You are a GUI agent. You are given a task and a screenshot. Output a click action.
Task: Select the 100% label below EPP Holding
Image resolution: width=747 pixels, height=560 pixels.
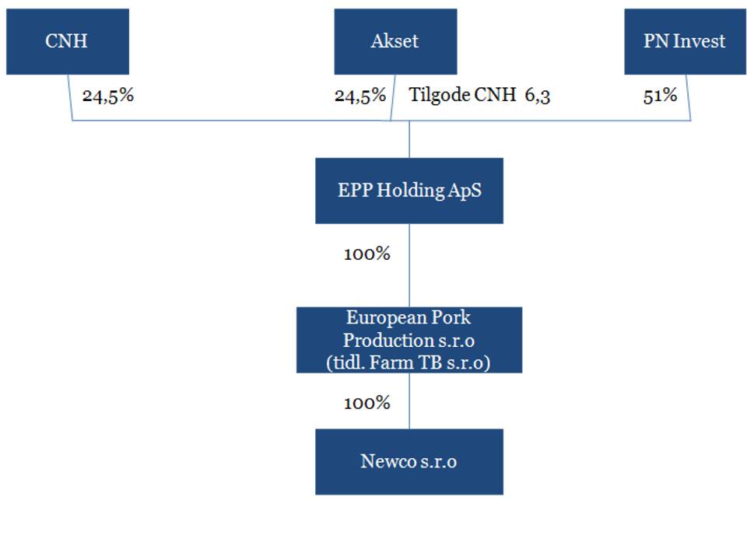366,254
